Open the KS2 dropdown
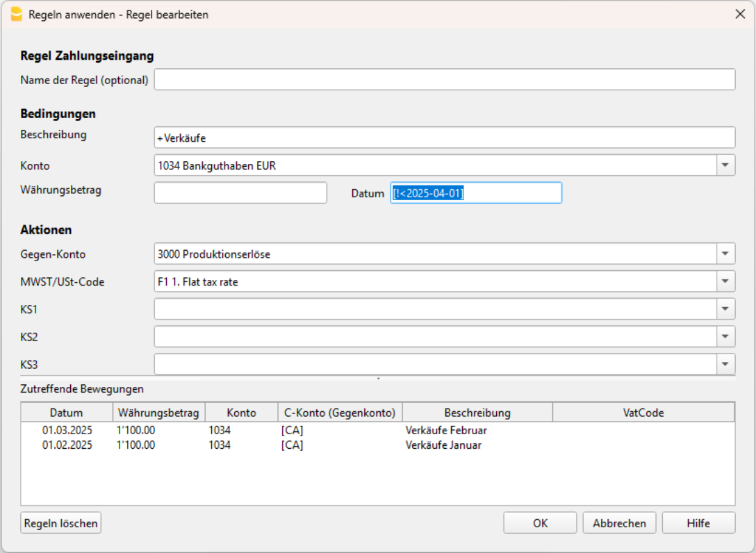This screenshot has width=756, height=553. click(725, 337)
